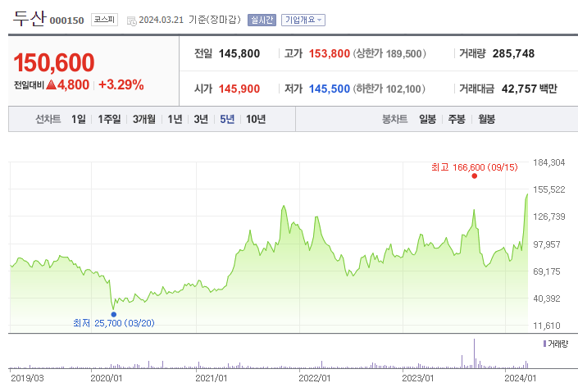Click the 거래량 value 285,748
Screen dimensions: 578x392
click(513, 54)
